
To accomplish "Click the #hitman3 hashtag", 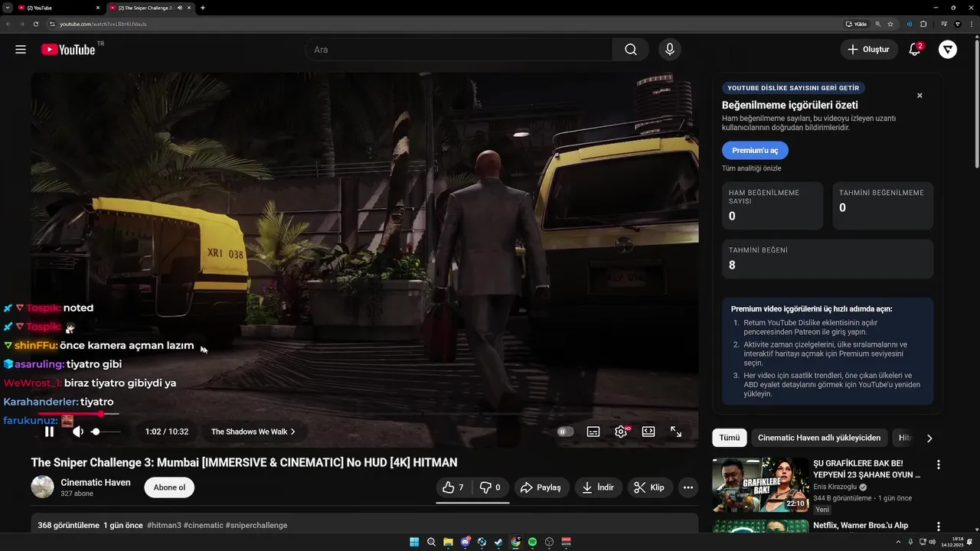I will 164,526.
